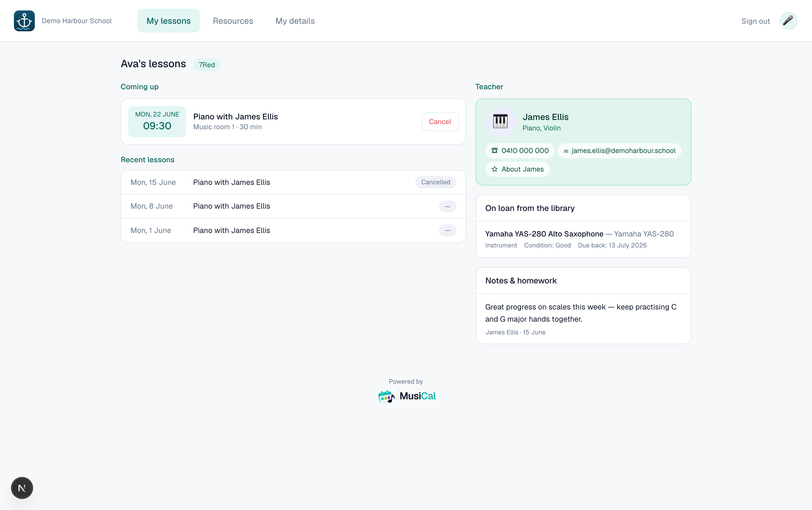Open the Resources tab
Screen dimensions: 812x510
233,21
